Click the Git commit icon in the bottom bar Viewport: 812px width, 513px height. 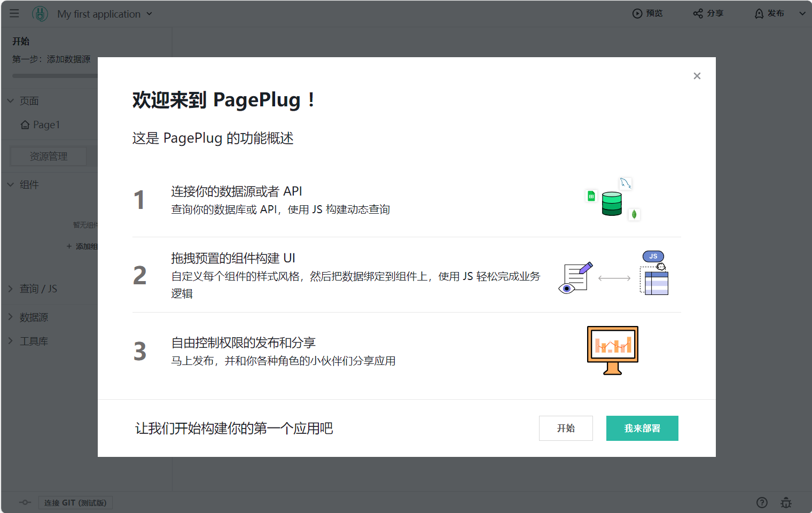(x=25, y=502)
